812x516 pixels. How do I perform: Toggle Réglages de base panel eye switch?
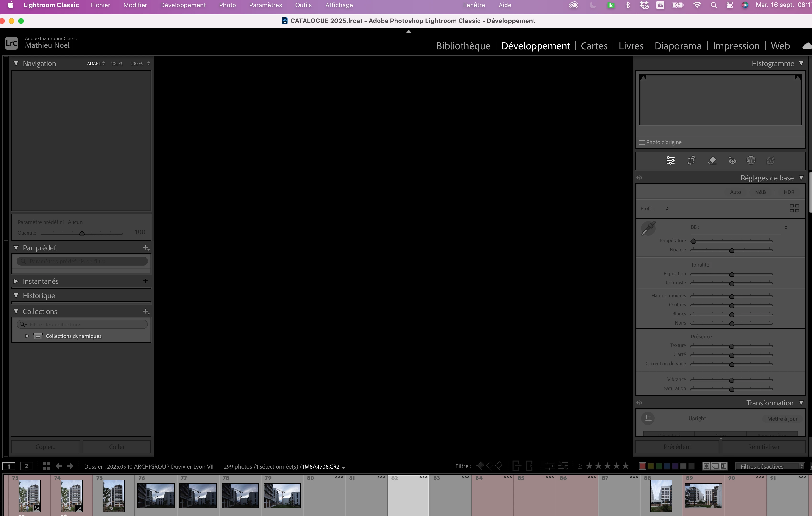tap(639, 178)
